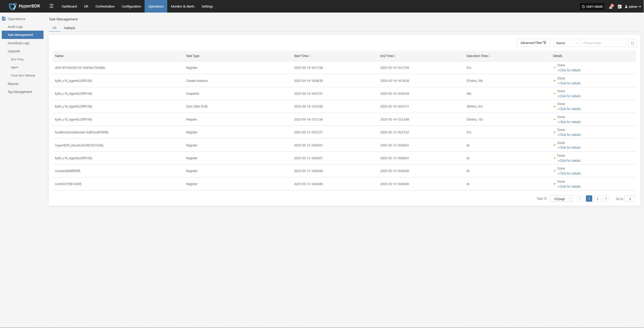The image size is (644, 328).
Task: Open Cloud Sync Gateway upgrade page
Action: (x=23, y=75)
